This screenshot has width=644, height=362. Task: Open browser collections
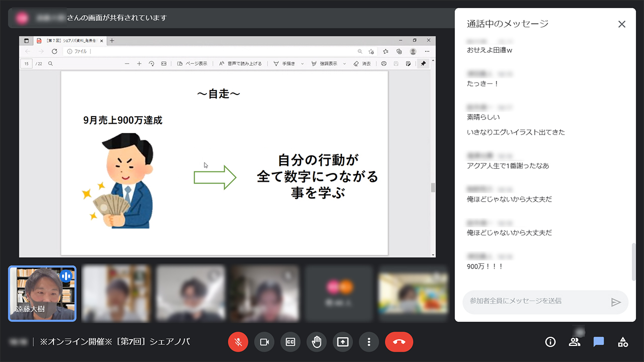point(399,51)
